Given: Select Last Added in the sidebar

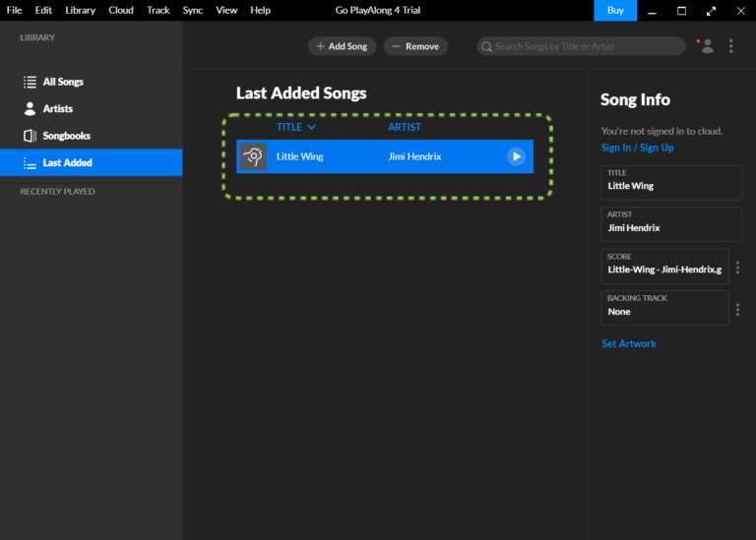Looking at the screenshot, I should 67,162.
